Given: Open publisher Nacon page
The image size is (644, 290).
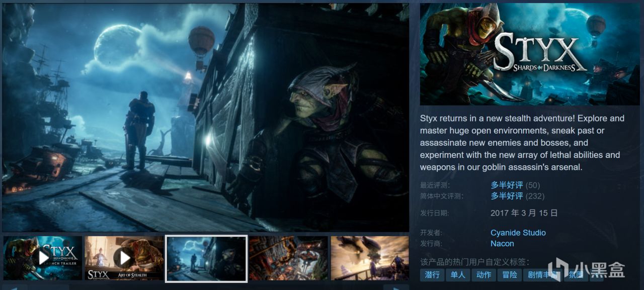Looking at the screenshot, I should (x=502, y=244).
